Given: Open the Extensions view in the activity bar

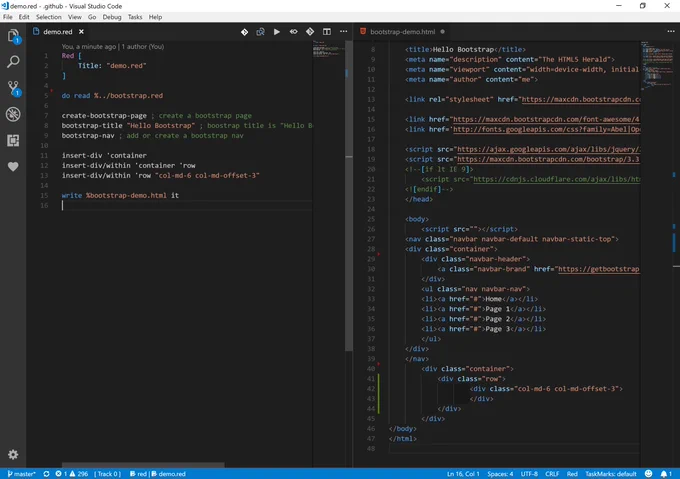Looking at the screenshot, I should point(13,140).
